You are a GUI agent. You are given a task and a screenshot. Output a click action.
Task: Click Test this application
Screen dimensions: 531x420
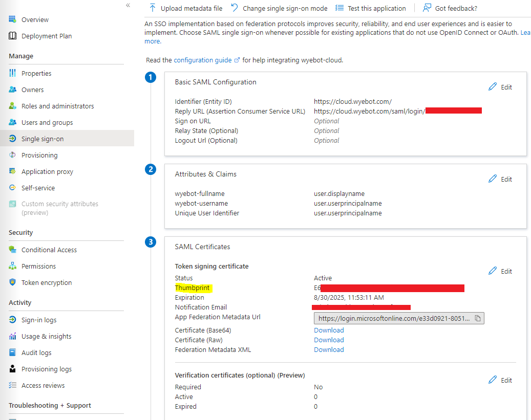(376, 9)
